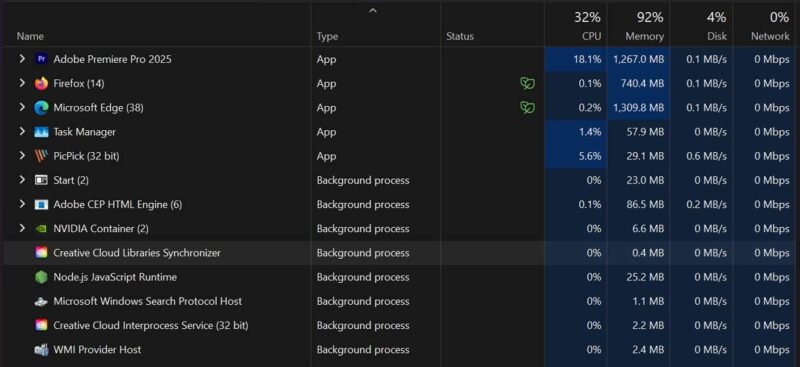The height and width of the screenshot is (367, 800).
Task: Expand the NVIDIA Container (2) group
Action: (22, 229)
